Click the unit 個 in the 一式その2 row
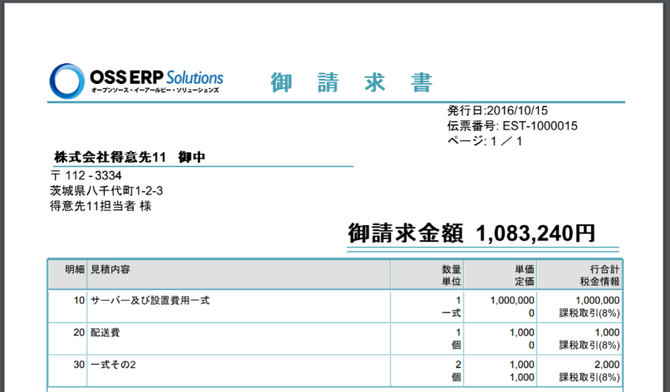 (456, 377)
